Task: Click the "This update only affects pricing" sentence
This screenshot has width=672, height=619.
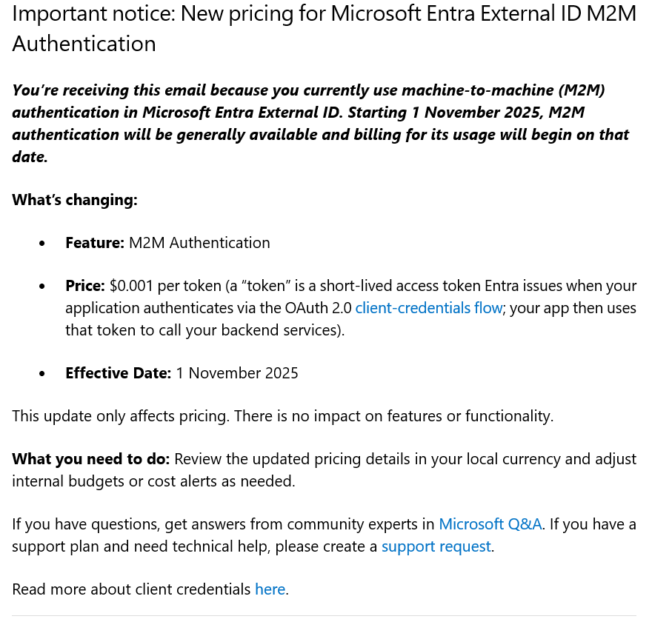Action: [282, 416]
